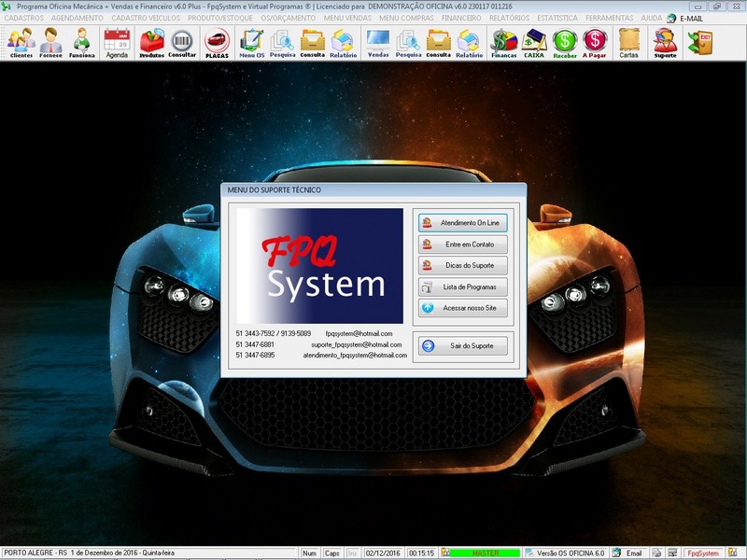Image resolution: width=747 pixels, height=560 pixels.
Task: Click phone number 51 3447-6881
Action: (x=255, y=344)
